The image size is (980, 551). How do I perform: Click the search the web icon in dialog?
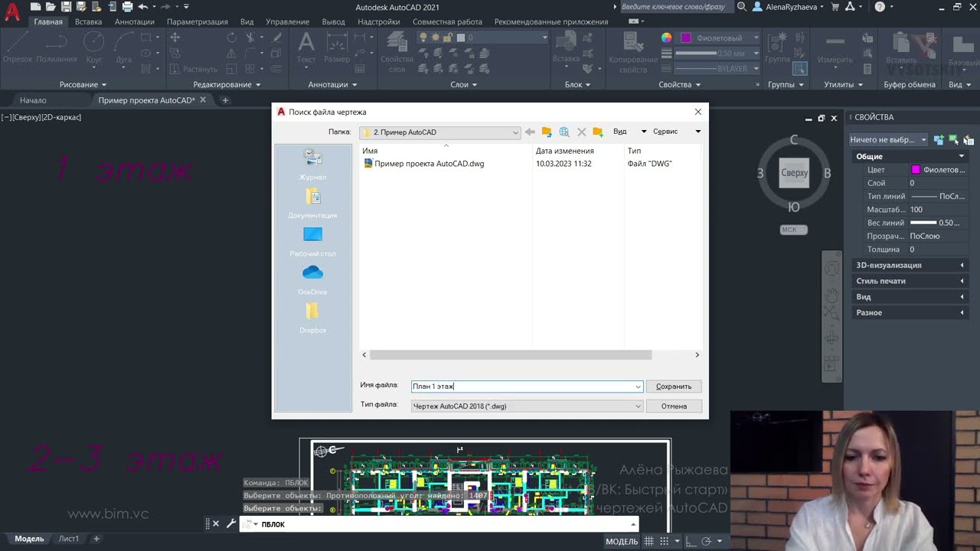click(x=564, y=132)
